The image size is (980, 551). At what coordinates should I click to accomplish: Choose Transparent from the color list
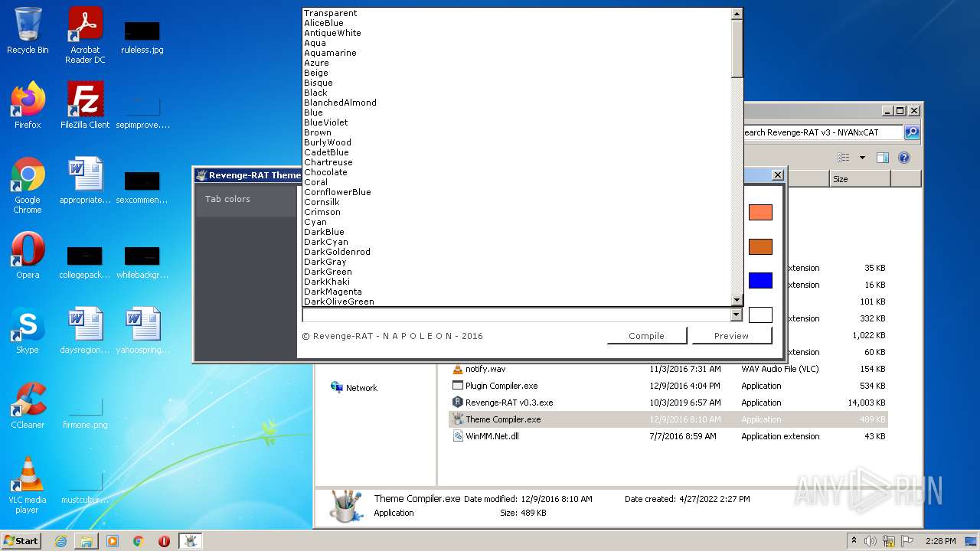coord(517,13)
